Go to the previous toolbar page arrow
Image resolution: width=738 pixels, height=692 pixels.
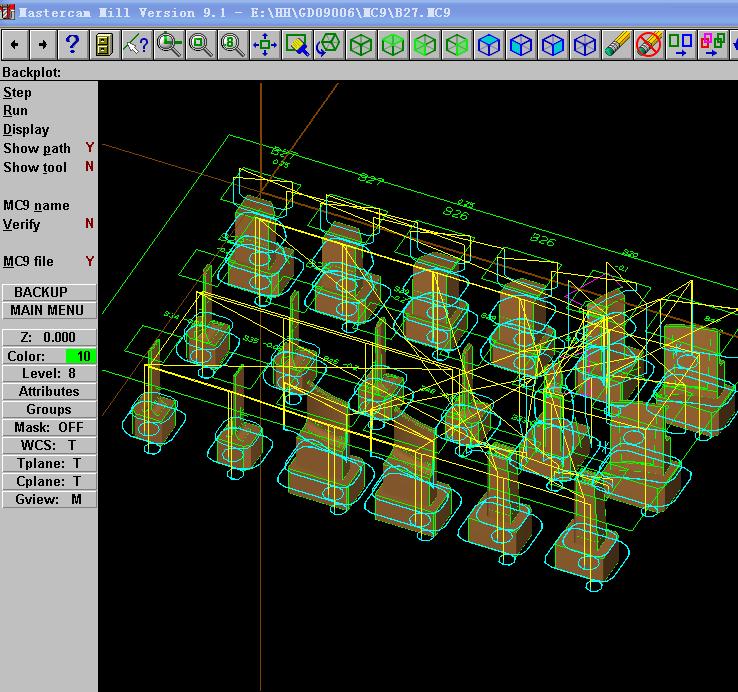15,44
